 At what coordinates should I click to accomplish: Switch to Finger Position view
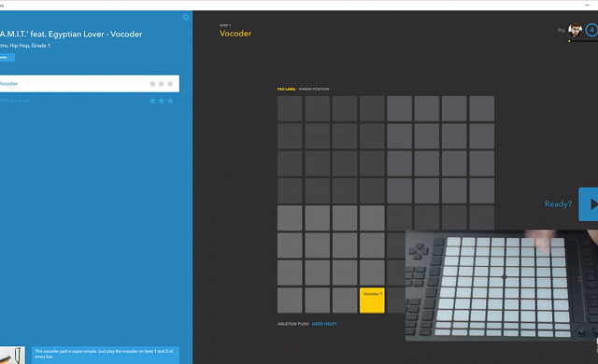pyautogui.click(x=314, y=89)
